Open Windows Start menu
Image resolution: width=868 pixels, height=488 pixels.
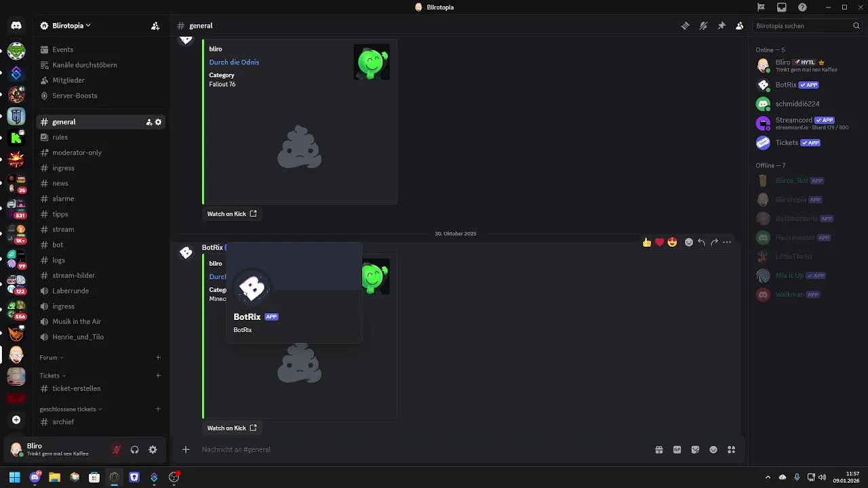click(15, 477)
